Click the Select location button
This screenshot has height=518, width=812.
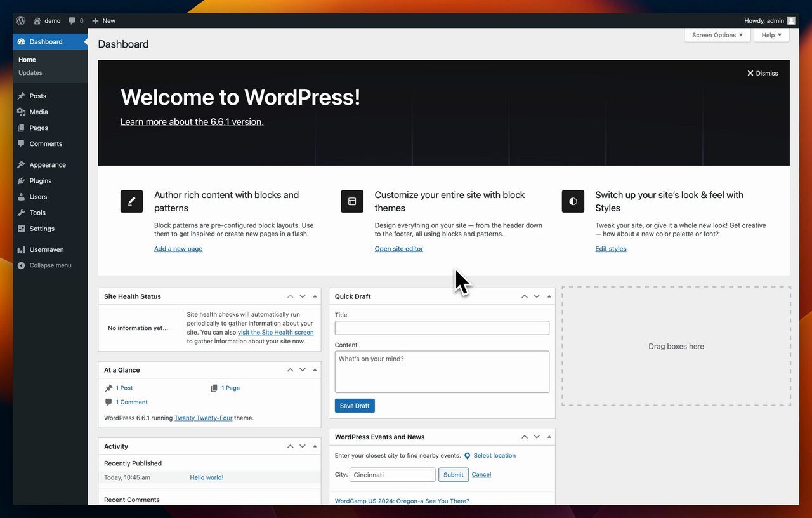tap(490, 456)
